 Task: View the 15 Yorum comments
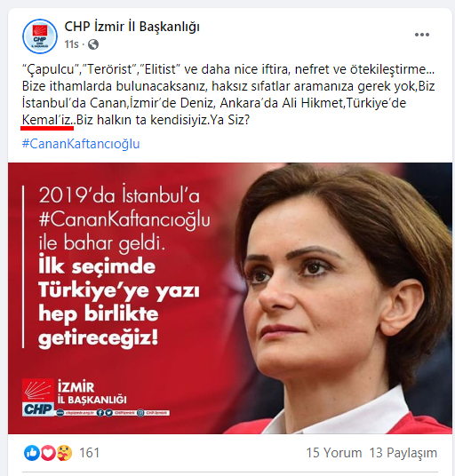pyautogui.click(x=334, y=453)
